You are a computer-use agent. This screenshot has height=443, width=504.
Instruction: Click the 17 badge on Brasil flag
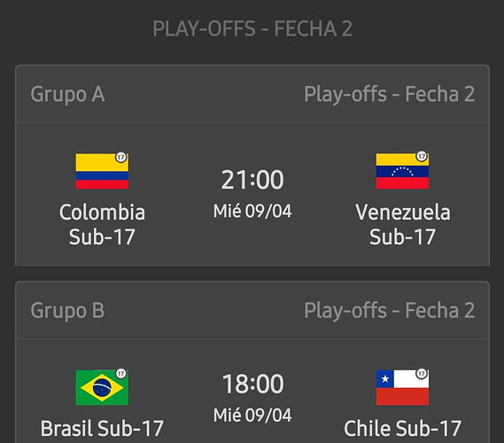coord(120,373)
